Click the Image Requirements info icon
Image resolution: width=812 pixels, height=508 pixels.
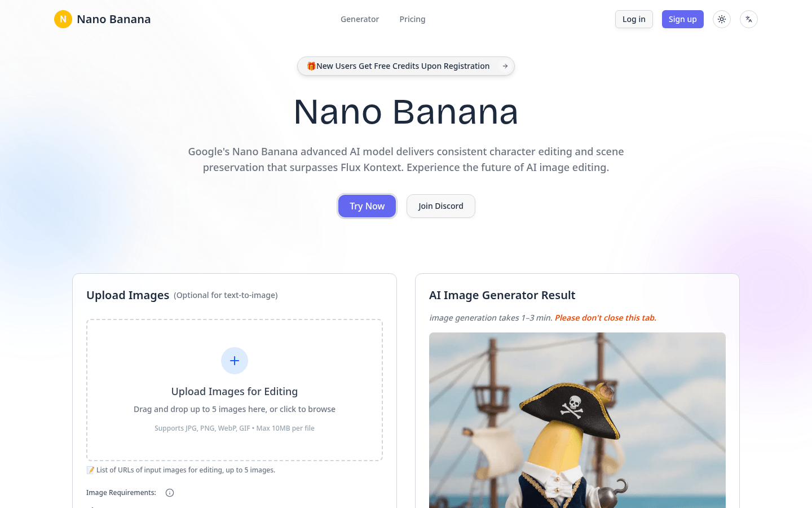click(x=170, y=493)
